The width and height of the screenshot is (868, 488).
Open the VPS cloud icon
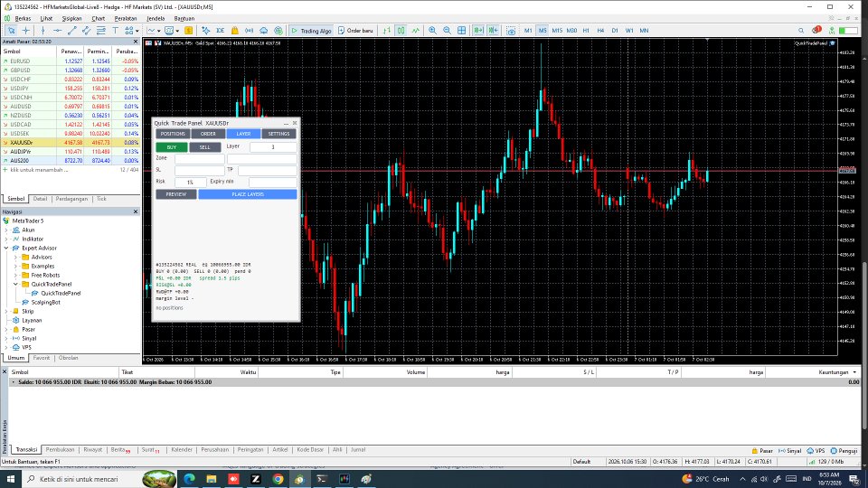coord(263,31)
